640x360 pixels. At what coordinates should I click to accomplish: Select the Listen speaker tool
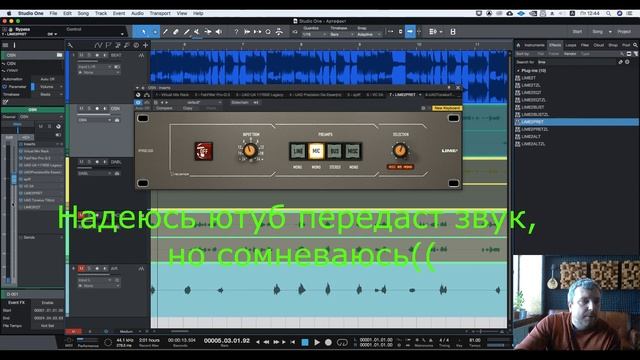tap(219, 32)
